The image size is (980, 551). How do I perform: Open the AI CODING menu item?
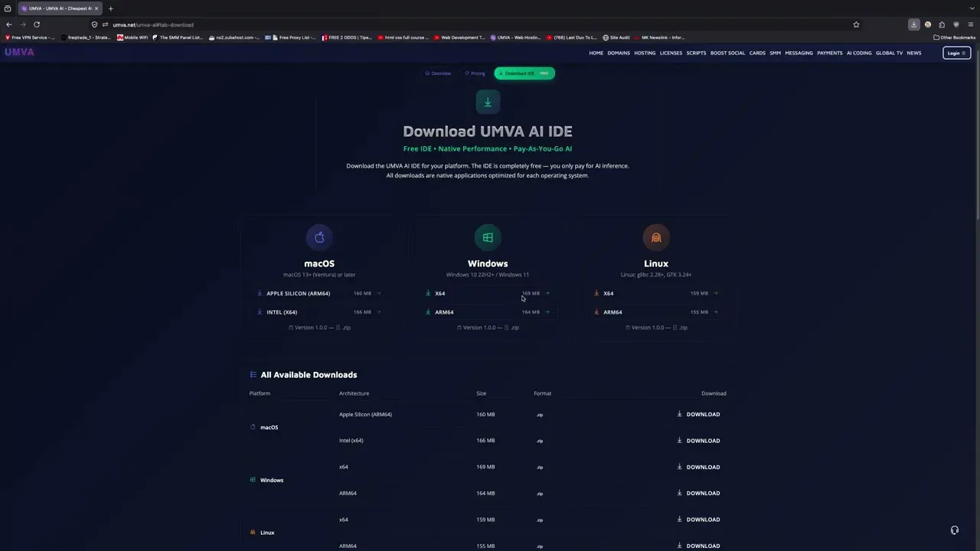click(x=859, y=53)
